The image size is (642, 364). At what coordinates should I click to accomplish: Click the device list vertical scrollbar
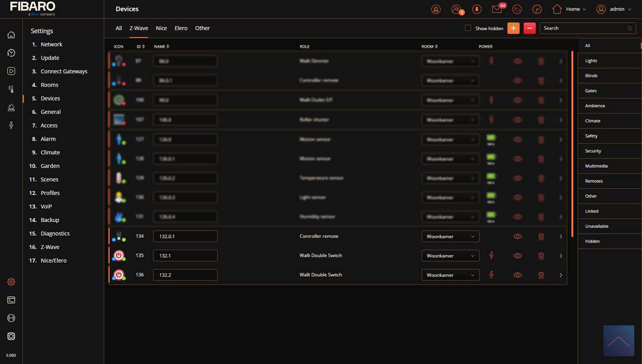572,143
